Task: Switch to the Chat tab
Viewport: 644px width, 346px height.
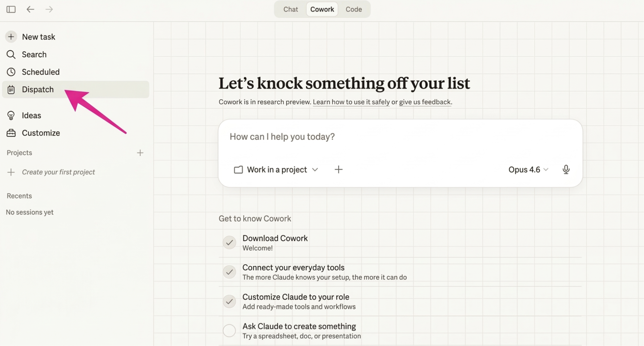Action: coord(291,9)
